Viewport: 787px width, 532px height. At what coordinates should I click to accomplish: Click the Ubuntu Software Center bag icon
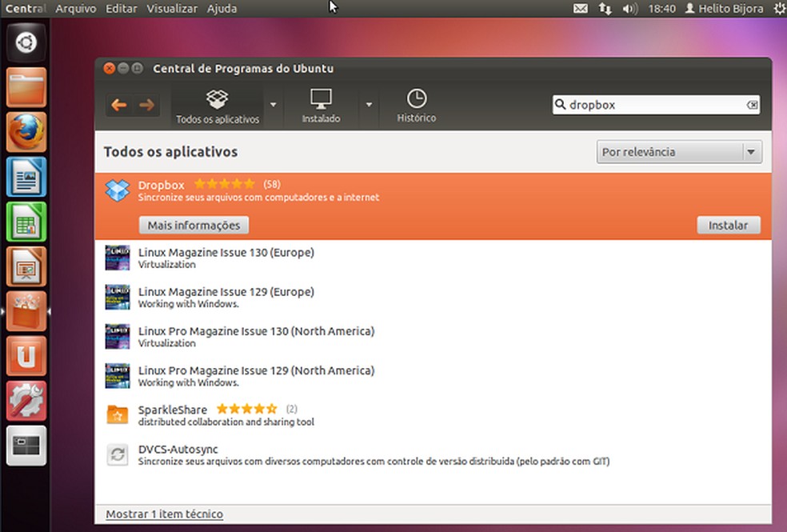pos(26,311)
